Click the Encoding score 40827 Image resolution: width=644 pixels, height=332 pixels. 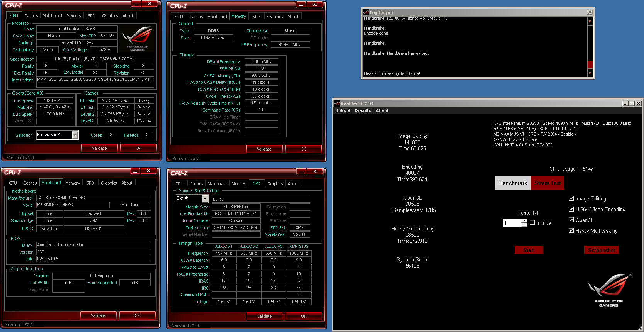click(x=412, y=173)
